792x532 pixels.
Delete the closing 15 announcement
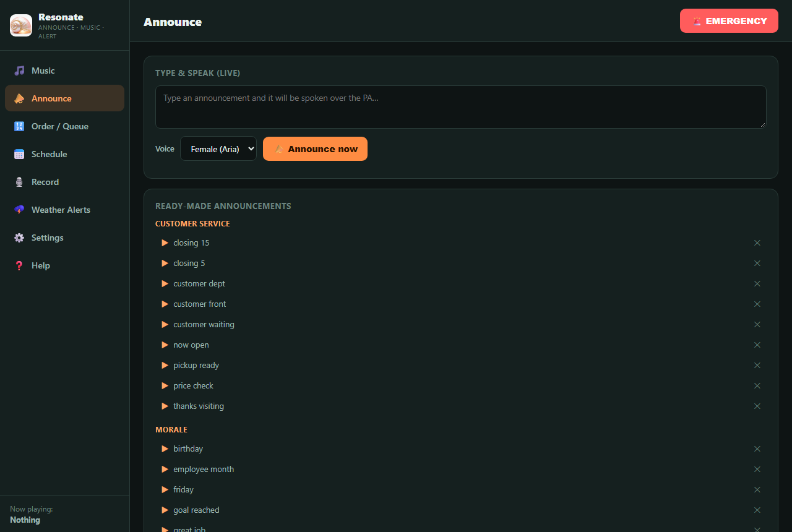757,242
